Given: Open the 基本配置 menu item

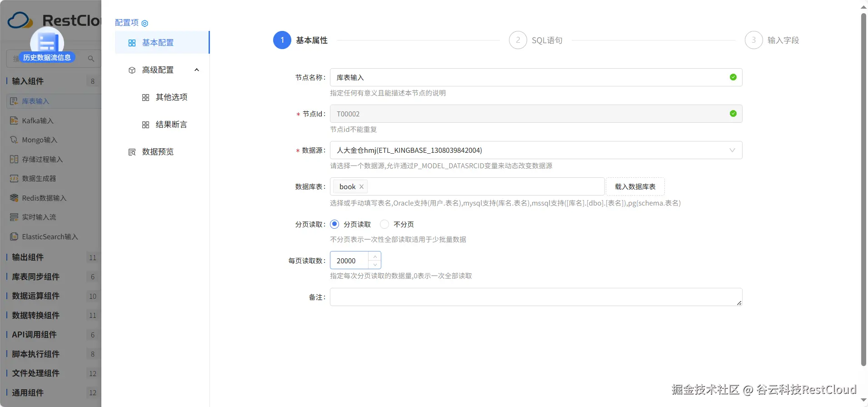Looking at the screenshot, I should pos(162,43).
